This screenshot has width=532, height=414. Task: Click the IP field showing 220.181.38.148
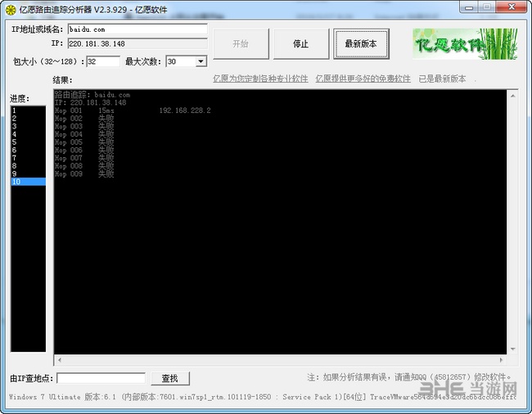pyautogui.click(x=138, y=43)
